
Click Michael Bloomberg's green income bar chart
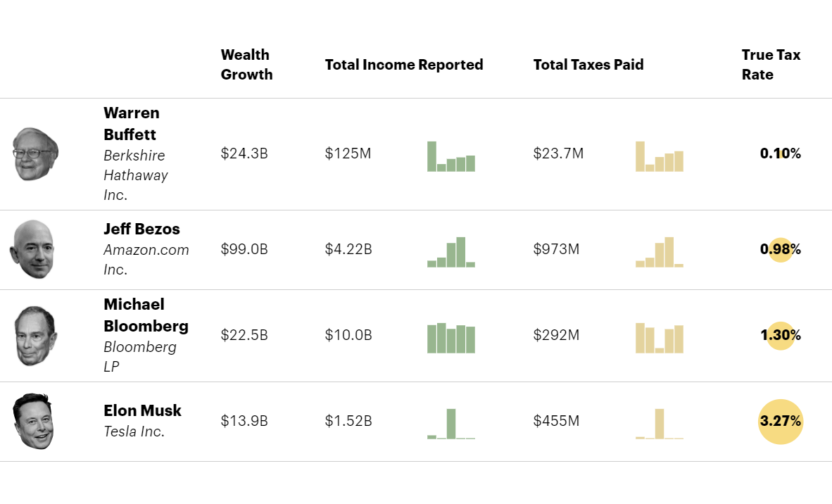[x=451, y=338]
